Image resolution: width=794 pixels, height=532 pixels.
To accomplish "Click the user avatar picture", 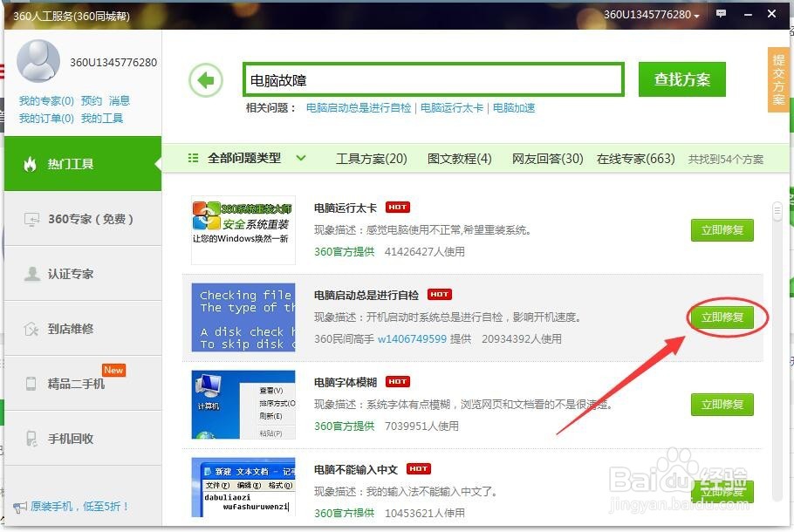I will [38, 61].
